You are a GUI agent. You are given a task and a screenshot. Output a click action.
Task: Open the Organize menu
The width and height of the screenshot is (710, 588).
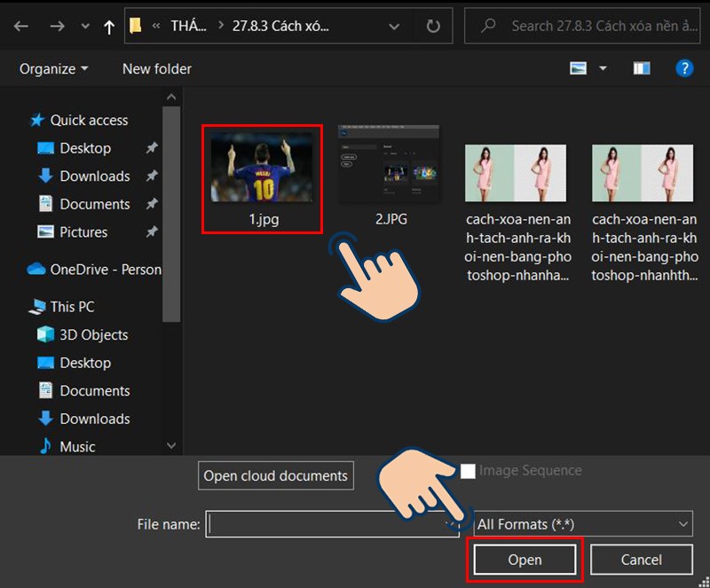point(53,68)
